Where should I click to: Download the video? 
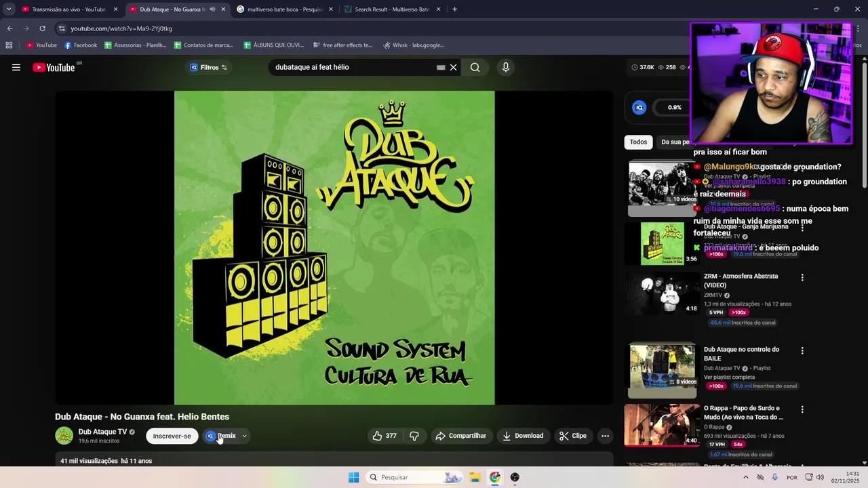523,436
